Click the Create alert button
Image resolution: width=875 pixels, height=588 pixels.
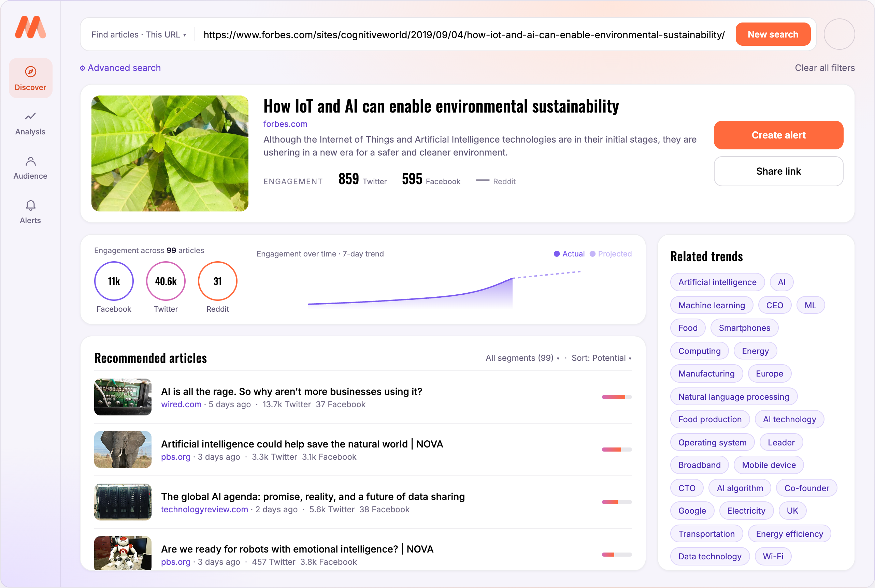[778, 135]
